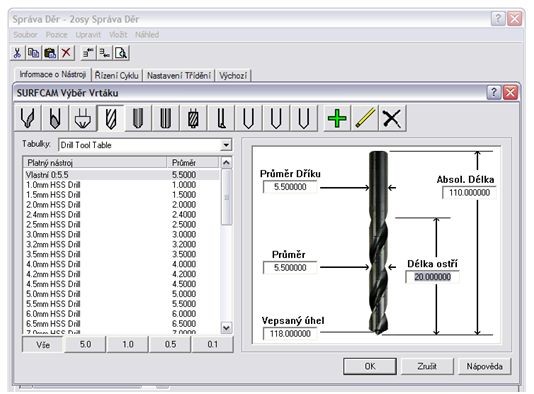Viewport: 534px width, 394px height.
Task: Toggle the 0.5 diameter filter button
Action: 170,344
